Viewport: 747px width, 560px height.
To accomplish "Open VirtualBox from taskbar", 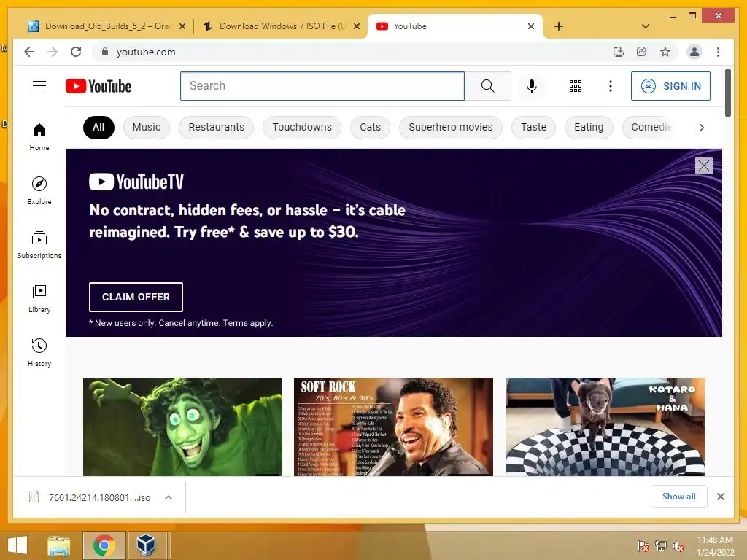I will (x=146, y=545).
